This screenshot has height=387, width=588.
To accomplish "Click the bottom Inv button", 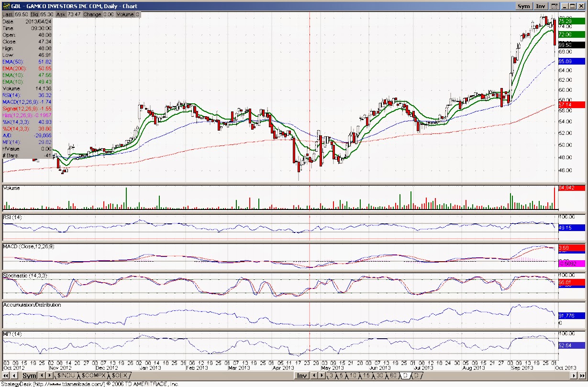I will pos(302,376).
